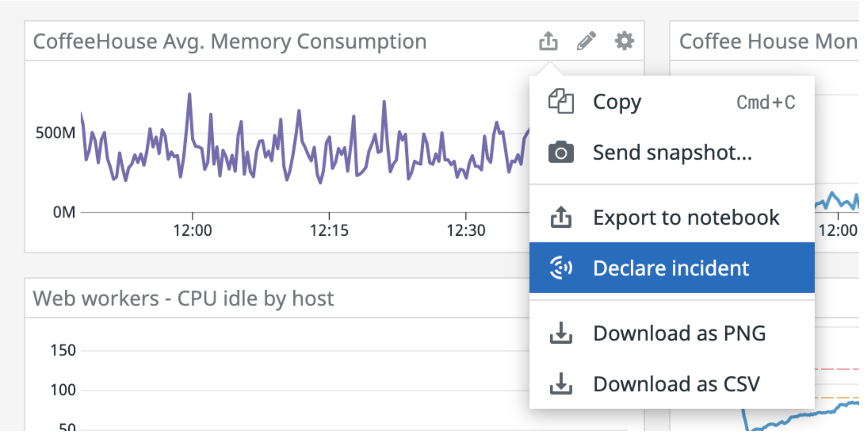Click the share/export icon on Memory Consumption widget
Image resolution: width=868 pixels, height=434 pixels.
tap(548, 41)
